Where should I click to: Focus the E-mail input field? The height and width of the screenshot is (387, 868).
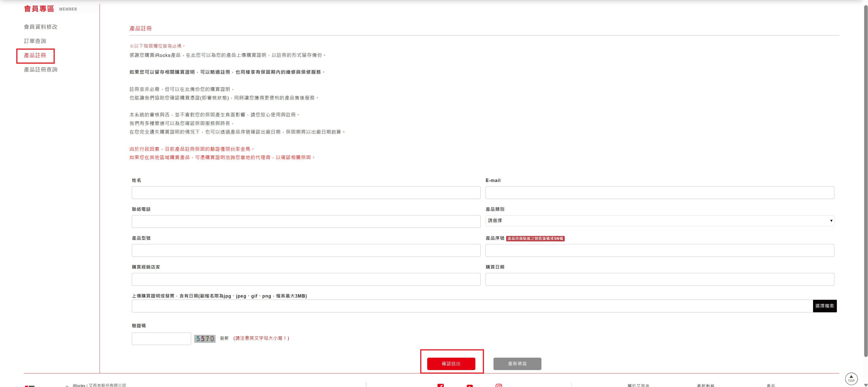tap(659, 193)
